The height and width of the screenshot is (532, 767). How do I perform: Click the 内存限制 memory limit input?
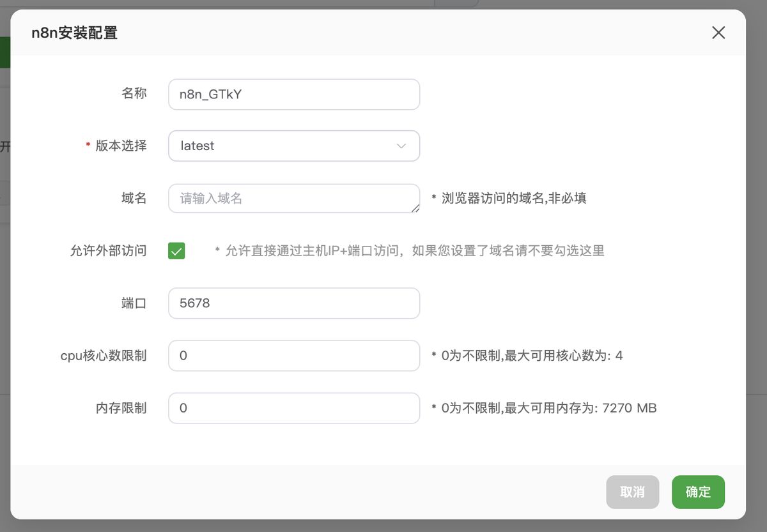294,408
